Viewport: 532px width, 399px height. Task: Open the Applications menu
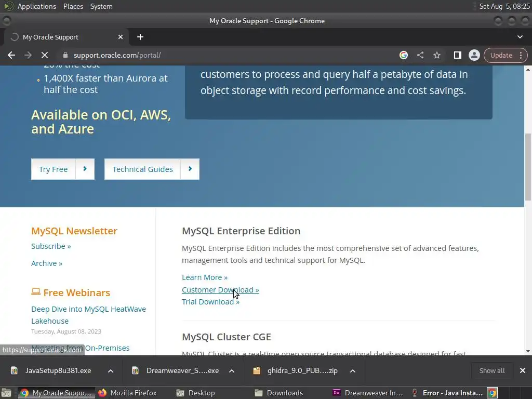(x=37, y=6)
